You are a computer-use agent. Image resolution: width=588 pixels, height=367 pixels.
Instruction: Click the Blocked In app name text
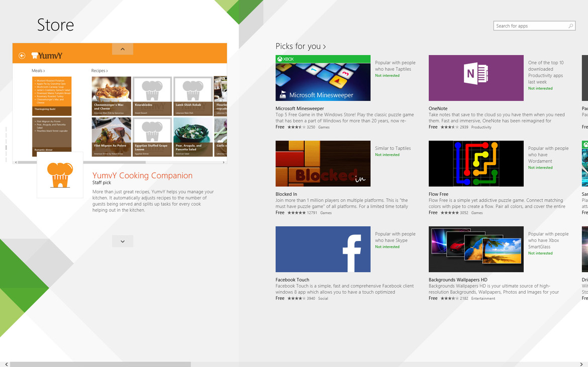click(x=286, y=194)
